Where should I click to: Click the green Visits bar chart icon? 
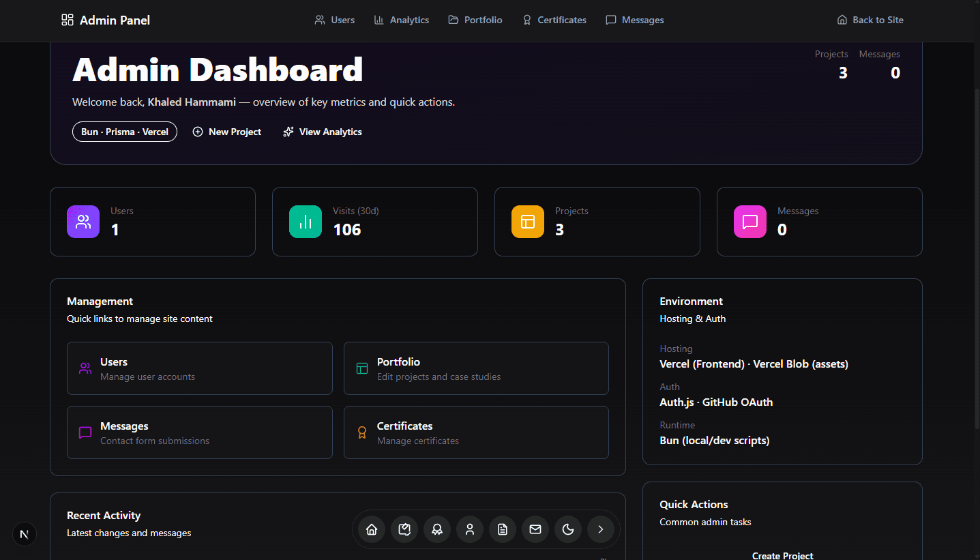306,222
